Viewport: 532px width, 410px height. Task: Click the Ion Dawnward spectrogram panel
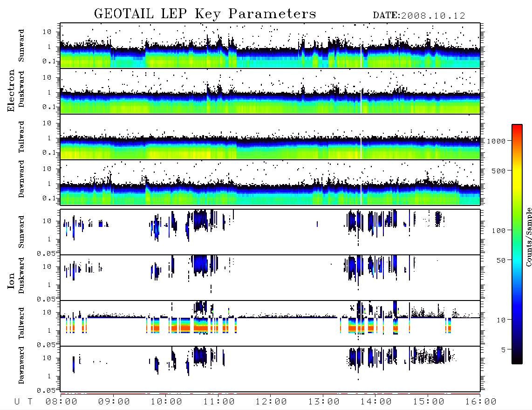click(x=270, y=369)
